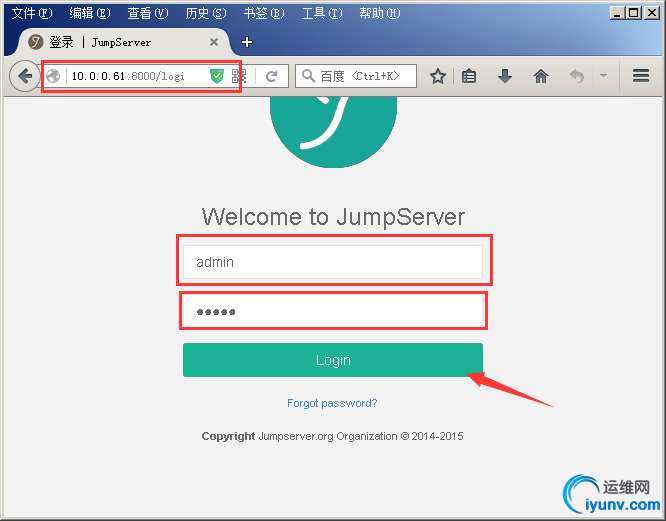666x521 pixels.
Task: Select the 登录 | JumpServer tab
Action: click(x=123, y=42)
